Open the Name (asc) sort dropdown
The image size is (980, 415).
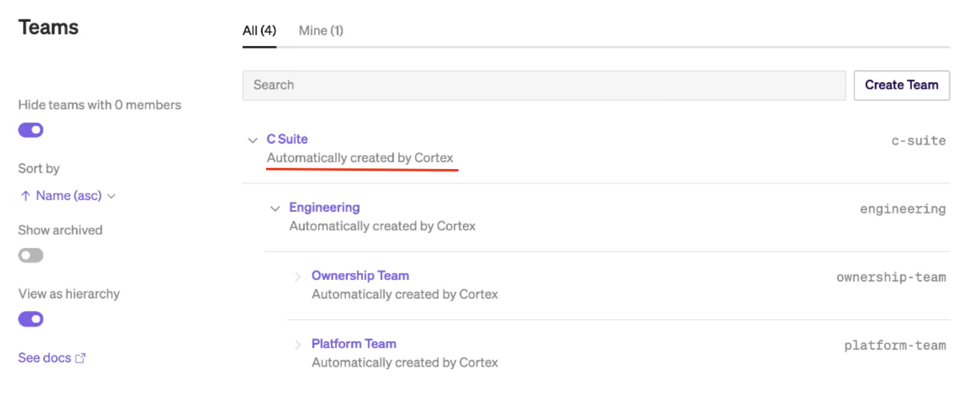tap(68, 196)
